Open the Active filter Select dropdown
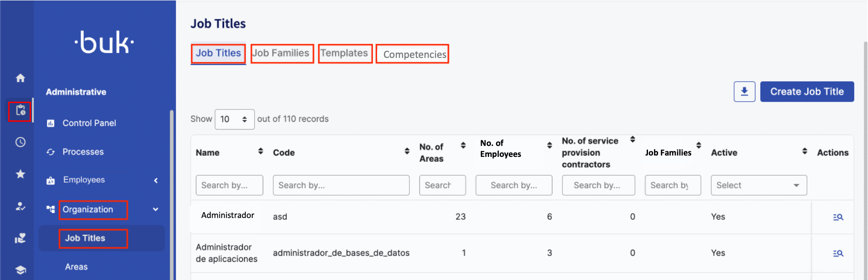868x280 pixels. (x=758, y=185)
